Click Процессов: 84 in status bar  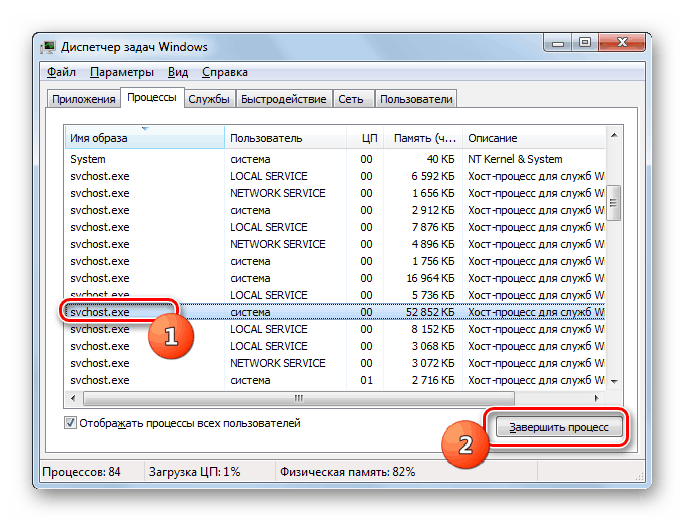(81, 472)
